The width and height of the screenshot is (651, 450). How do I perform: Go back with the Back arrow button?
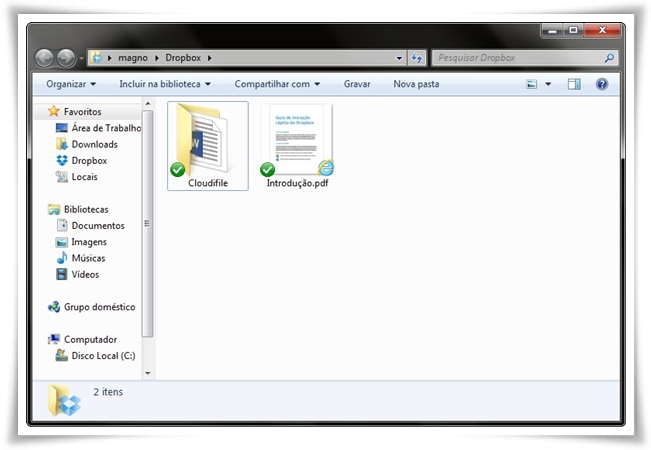point(44,58)
